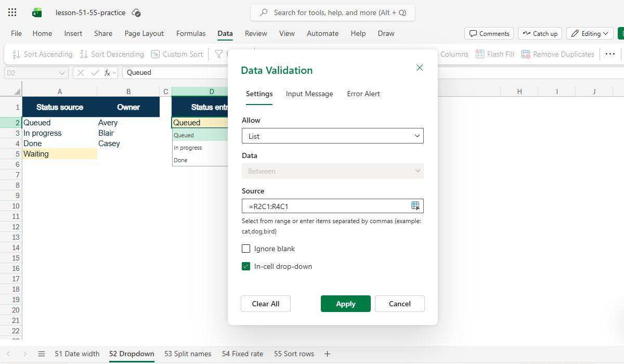This screenshot has width=624, height=364.
Task: Choose In progress from the dropdown list
Action: [x=200, y=148]
